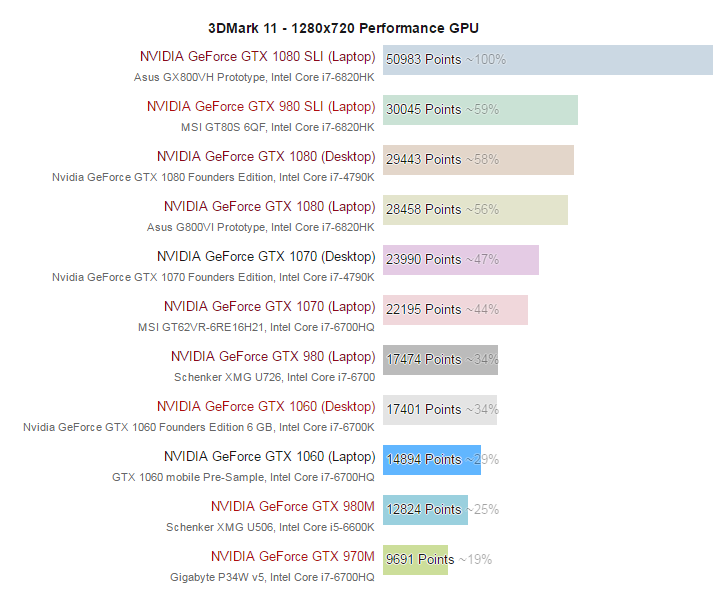727x603 pixels.
Task: Click the 3DMark 11 chart title
Action: 343,28
